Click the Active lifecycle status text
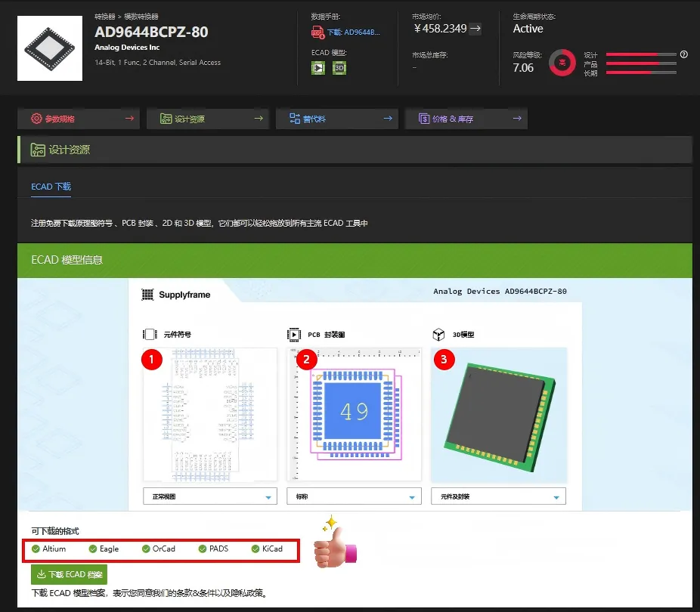Image resolution: width=700 pixels, height=612 pixels. coord(528,29)
